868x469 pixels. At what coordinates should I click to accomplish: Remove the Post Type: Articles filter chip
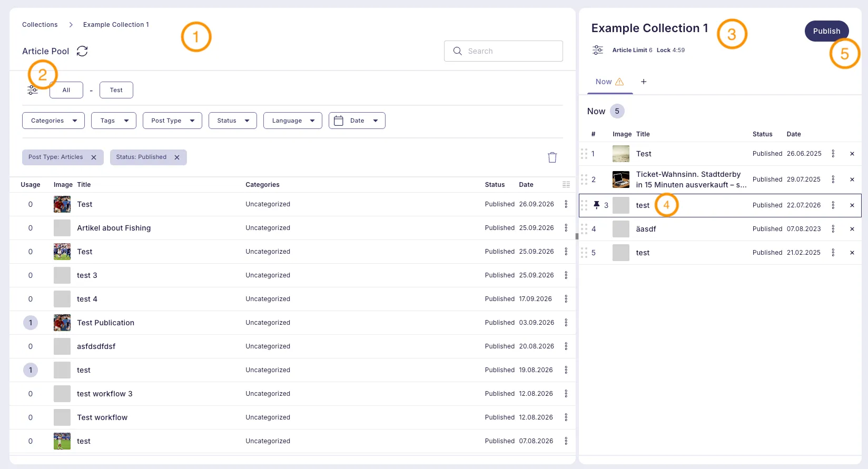point(94,157)
